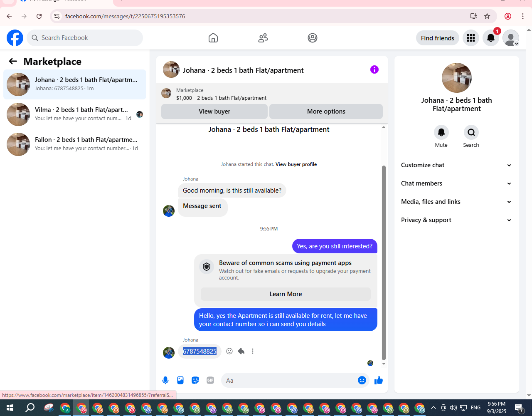Click the Message sent bubble
This screenshot has height=416, width=532.
202,207
